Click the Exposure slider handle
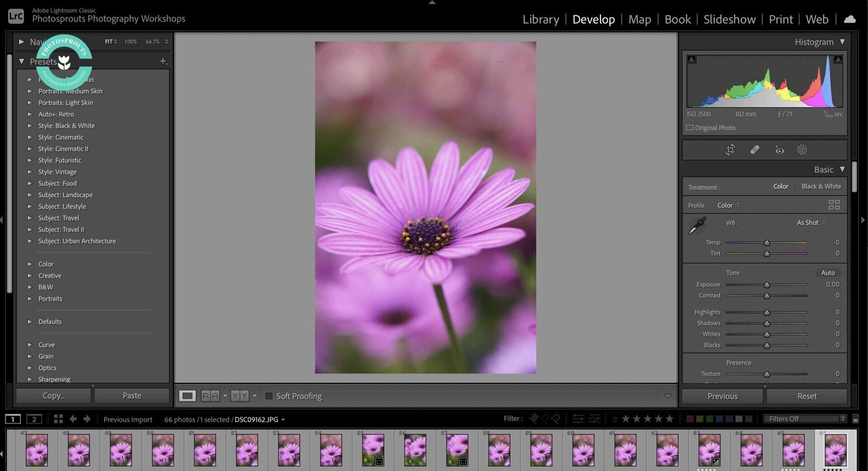 click(x=767, y=285)
